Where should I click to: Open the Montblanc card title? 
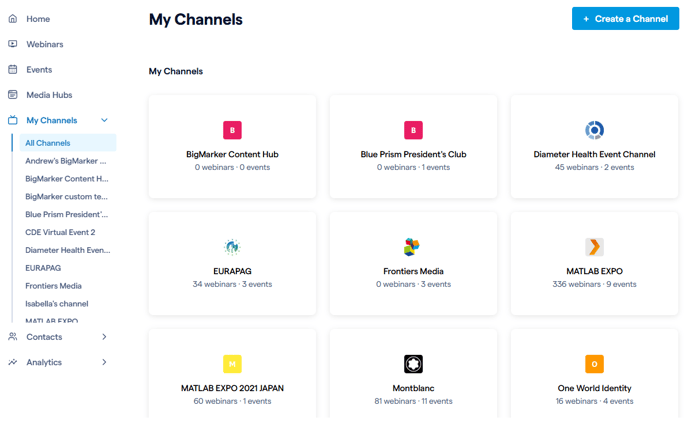coord(413,388)
